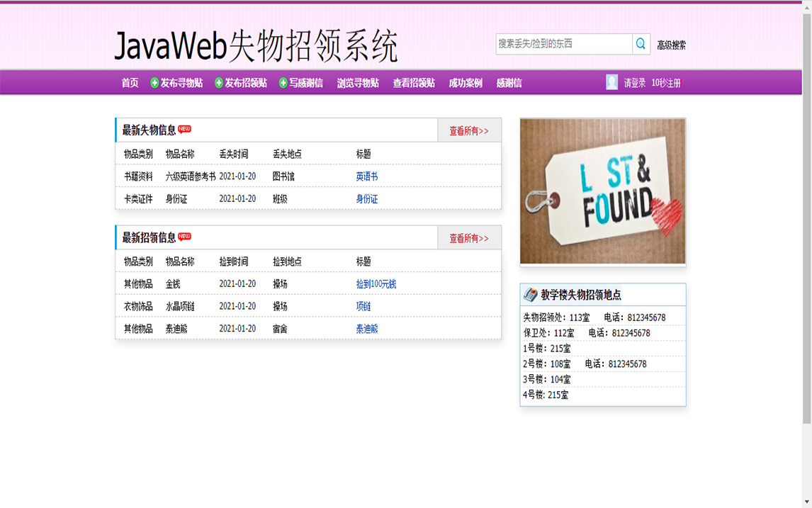Click the 保卫处: 112室 entry
This screenshot has height=508, width=812.
tap(548, 333)
